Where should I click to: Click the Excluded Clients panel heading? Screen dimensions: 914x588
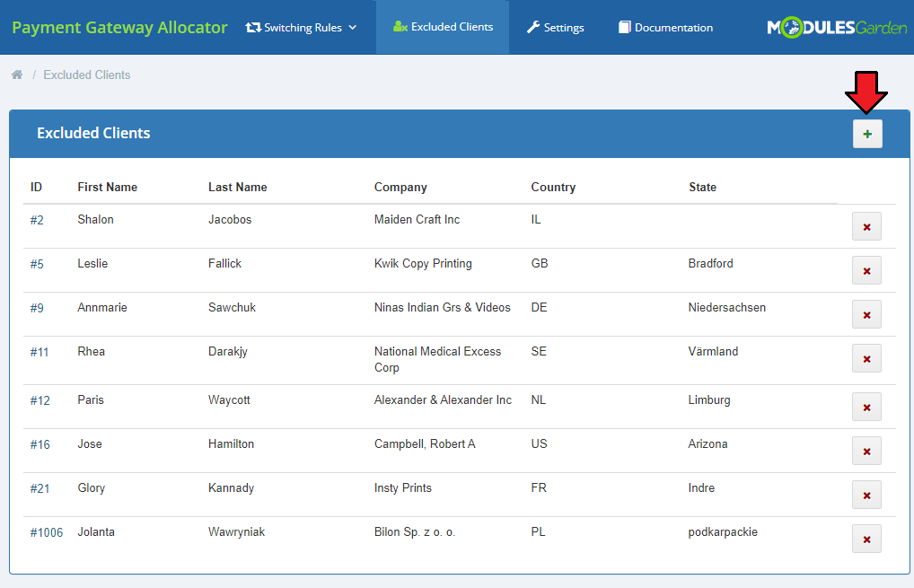coord(94,133)
